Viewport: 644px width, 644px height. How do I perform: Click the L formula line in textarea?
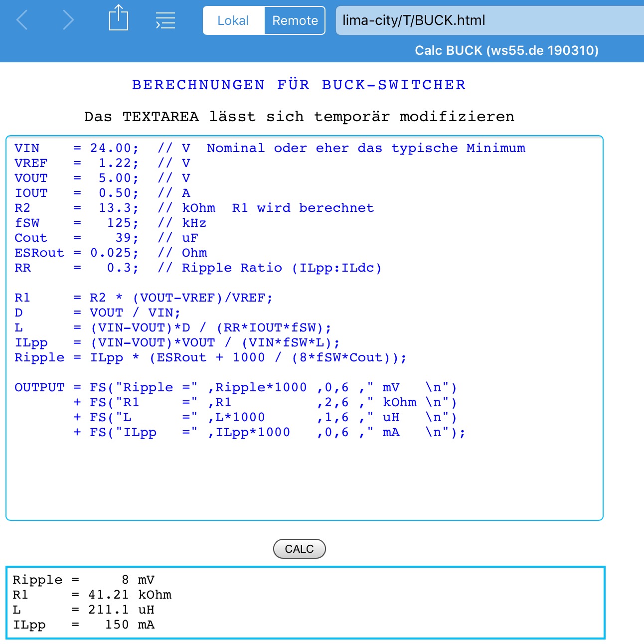[x=172, y=327]
